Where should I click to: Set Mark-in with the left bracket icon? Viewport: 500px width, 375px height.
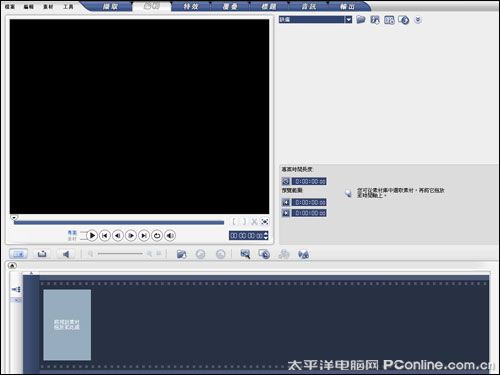click(234, 221)
